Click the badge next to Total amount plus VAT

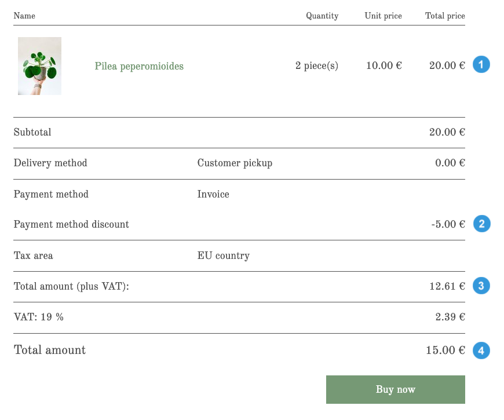click(x=481, y=286)
